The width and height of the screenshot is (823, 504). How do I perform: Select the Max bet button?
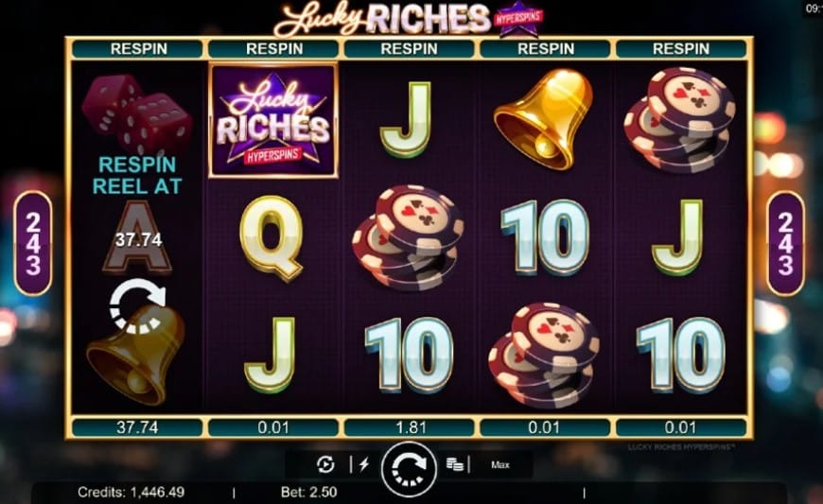tap(500, 464)
